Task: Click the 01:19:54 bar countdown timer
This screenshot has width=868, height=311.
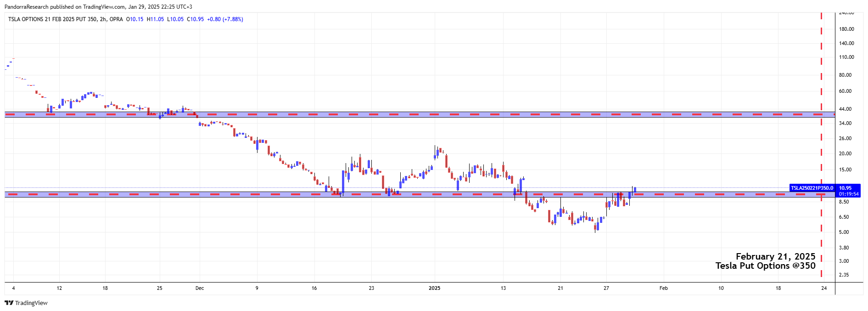Action: [849, 194]
